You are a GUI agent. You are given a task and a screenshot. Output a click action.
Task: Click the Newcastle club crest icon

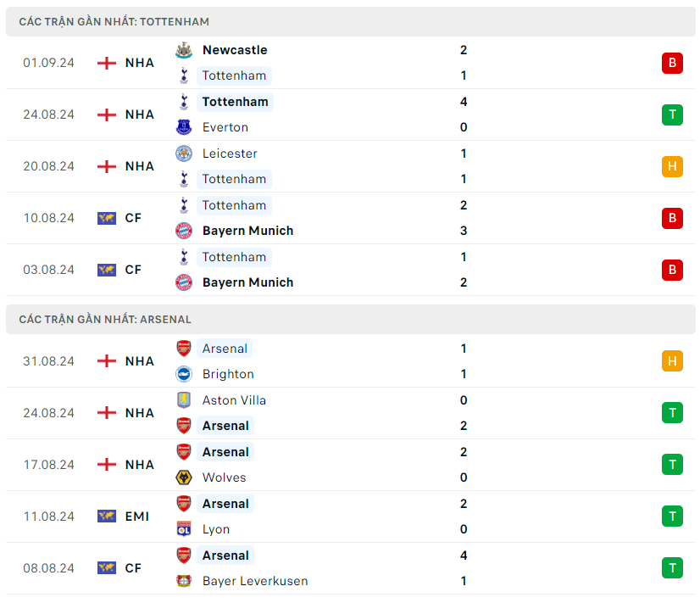tap(184, 50)
